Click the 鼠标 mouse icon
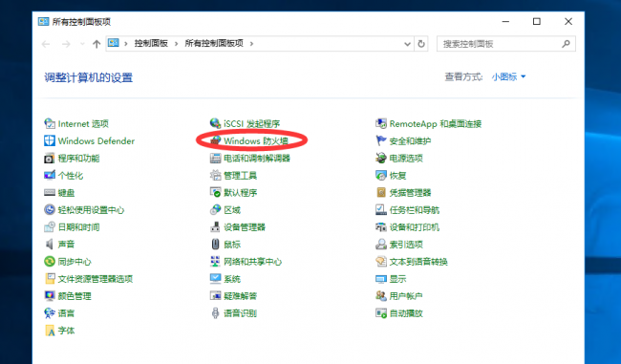621x364 pixels. click(x=215, y=244)
